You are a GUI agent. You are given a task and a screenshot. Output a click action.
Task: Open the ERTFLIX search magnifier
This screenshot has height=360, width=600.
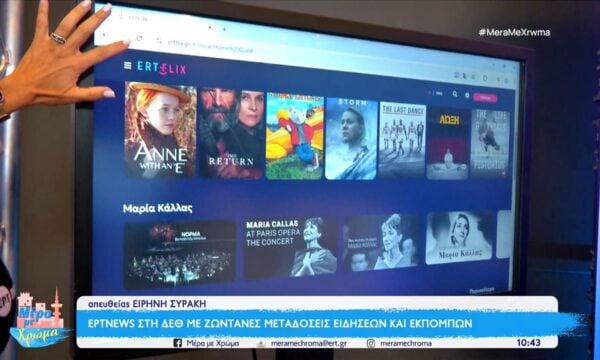(455, 94)
